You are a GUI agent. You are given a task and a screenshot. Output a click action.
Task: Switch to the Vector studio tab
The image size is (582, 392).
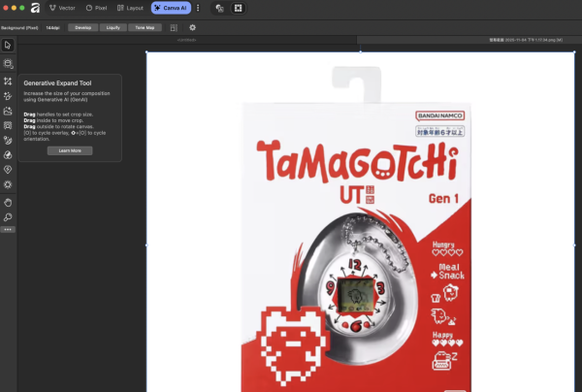click(x=62, y=8)
